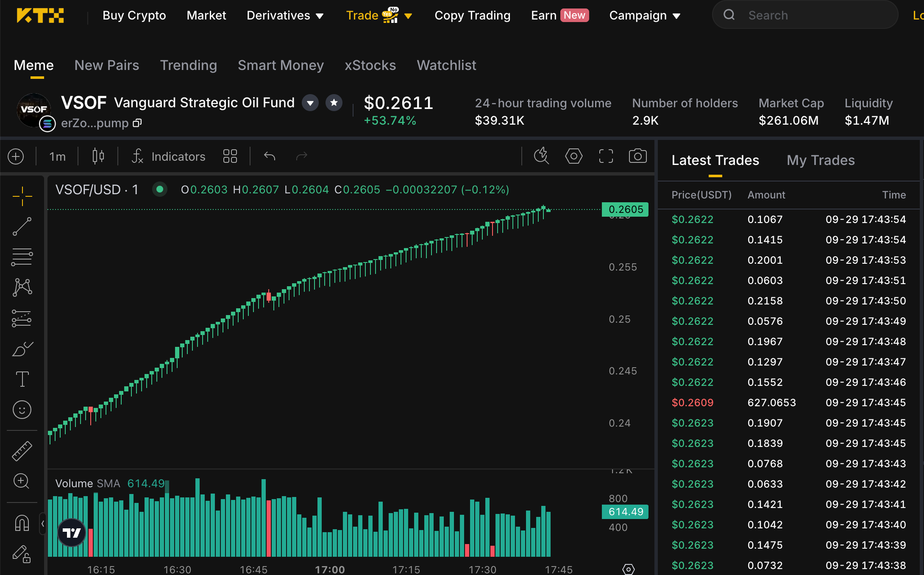924x575 pixels.
Task: Enter fullscreen chart mode
Action: click(x=606, y=156)
